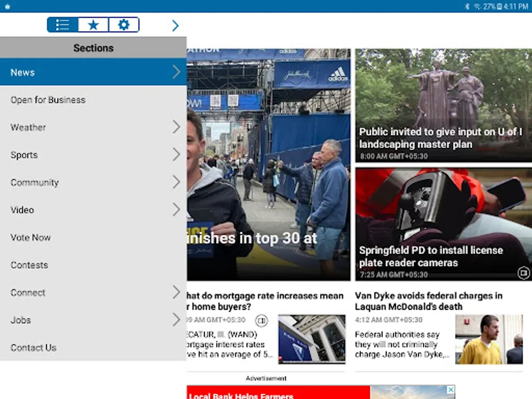Viewport: 532px width, 399px height.
Task: Tap the 7:25 AM GMT+05:30 timestamp
Action: pos(394,274)
